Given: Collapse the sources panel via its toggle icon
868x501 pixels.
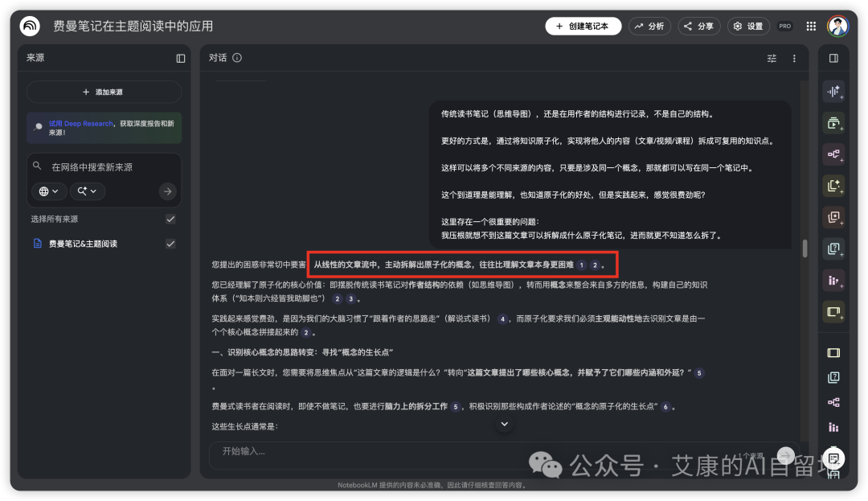Looking at the screenshot, I should coord(181,58).
